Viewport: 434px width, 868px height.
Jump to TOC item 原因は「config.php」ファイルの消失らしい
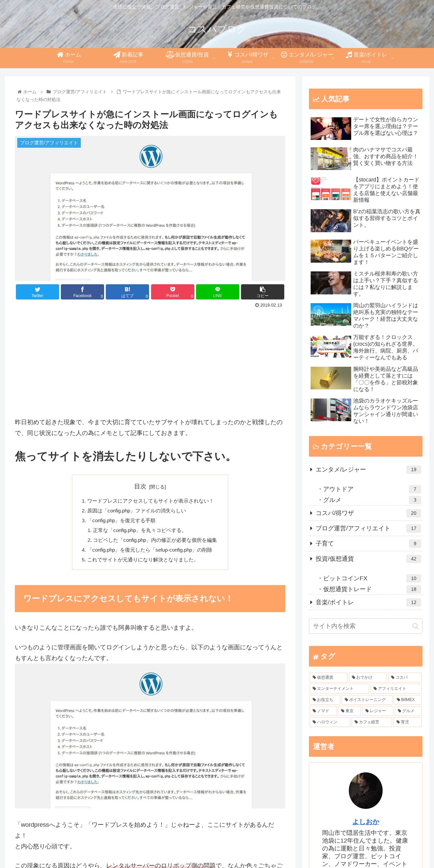click(x=137, y=511)
